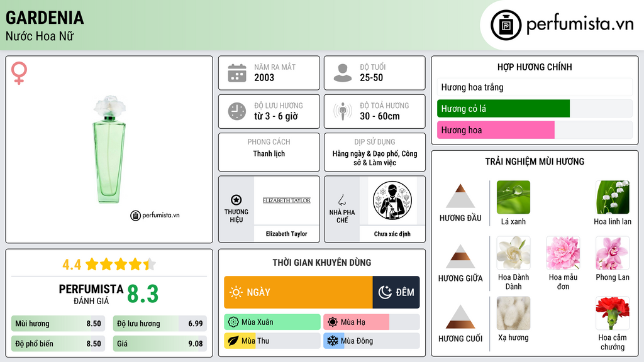Click the PERFUMISTA ĐÁNH GIÁ label
This screenshot has width=644, height=362.
click(91, 294)
